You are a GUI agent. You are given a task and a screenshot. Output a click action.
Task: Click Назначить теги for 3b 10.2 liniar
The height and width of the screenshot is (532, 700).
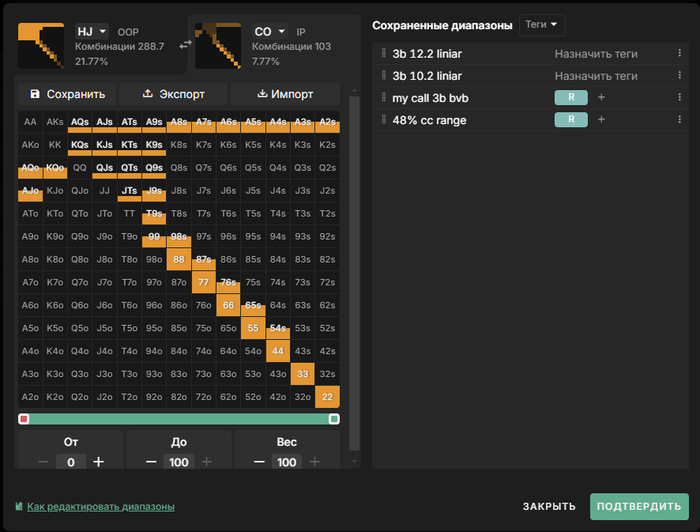pos(596,76)
